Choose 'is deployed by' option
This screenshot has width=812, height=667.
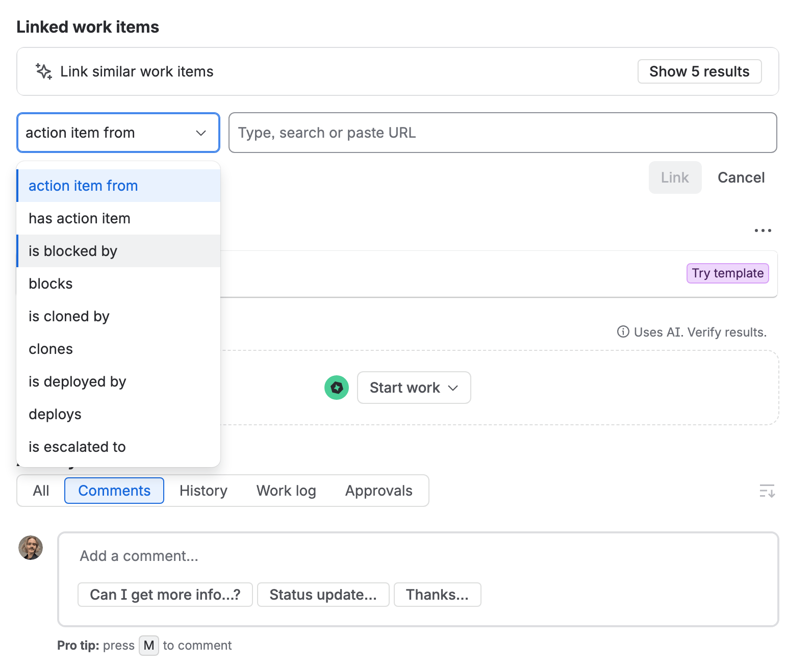[x=118, y=381]
